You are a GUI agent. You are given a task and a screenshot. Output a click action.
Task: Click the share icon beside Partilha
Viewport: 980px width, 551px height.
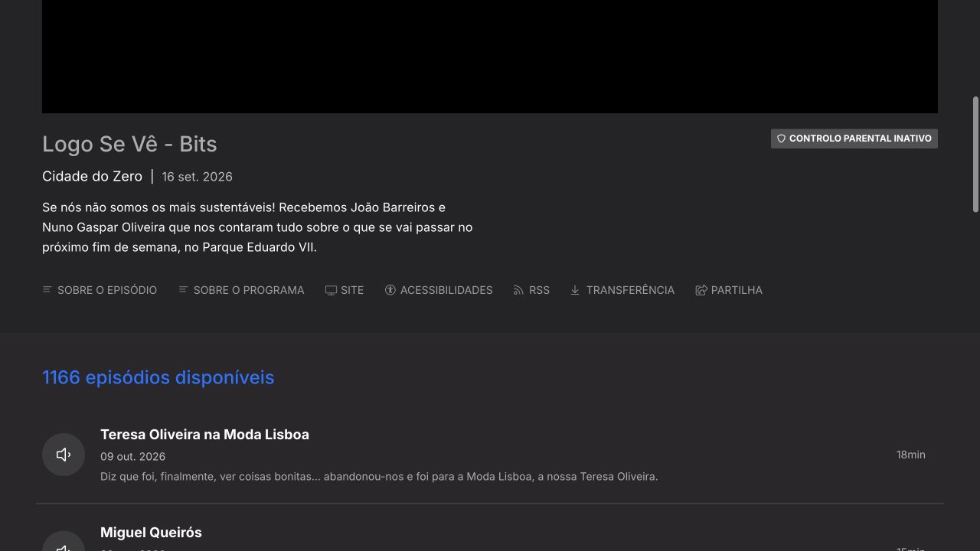[x=701, y=290]
